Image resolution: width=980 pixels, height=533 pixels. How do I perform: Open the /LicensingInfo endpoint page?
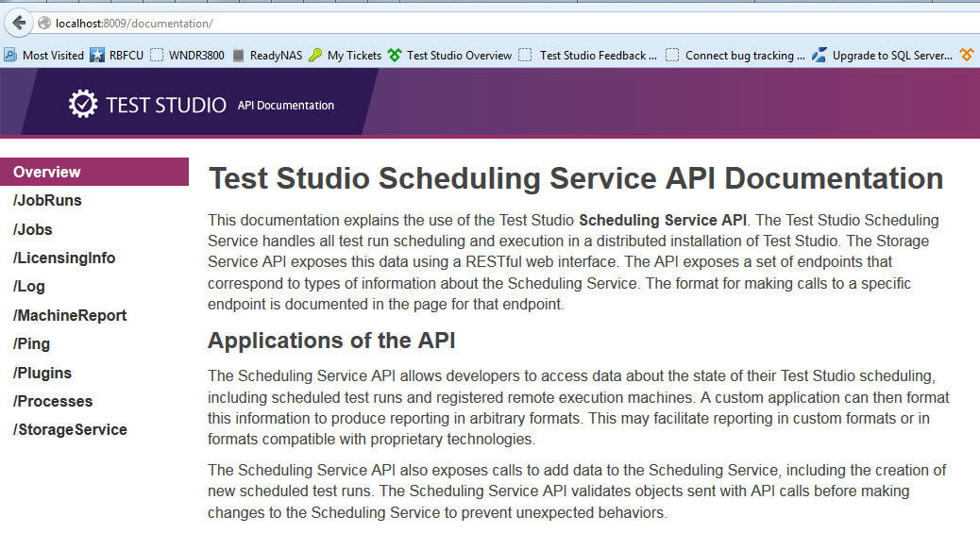pos(64,258)
